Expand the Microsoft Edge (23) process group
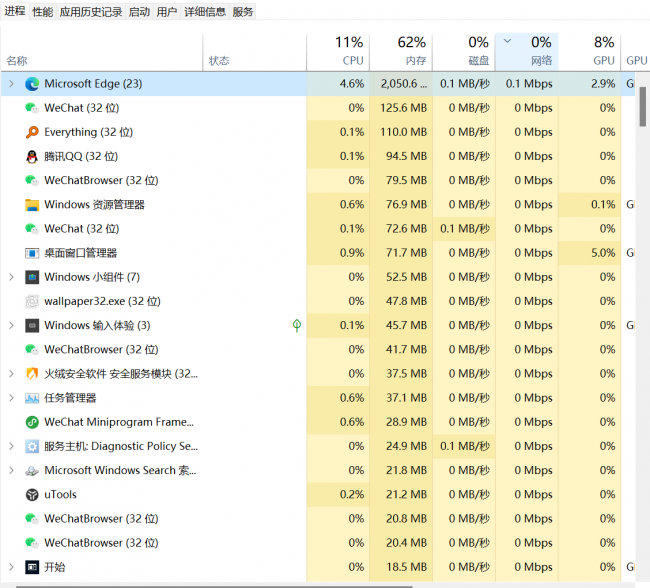 (x=12, y=84)
